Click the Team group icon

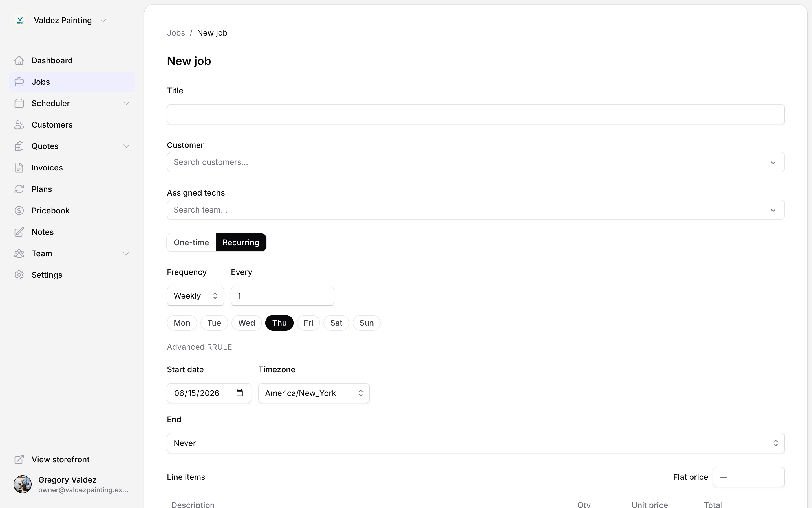19,254
